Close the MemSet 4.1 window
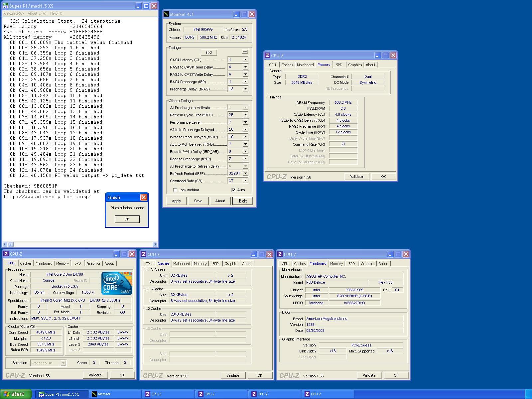532x399 pixels. [252, 14]
